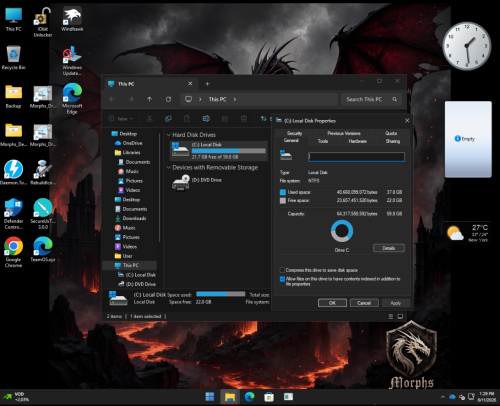
Task: Click the Apply button in Properties
Action: coord(396,303)
